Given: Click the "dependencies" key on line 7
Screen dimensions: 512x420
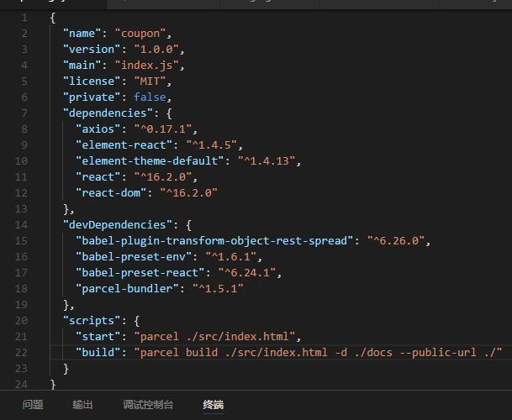Looking at the screenshot, I should coord(108,113).
